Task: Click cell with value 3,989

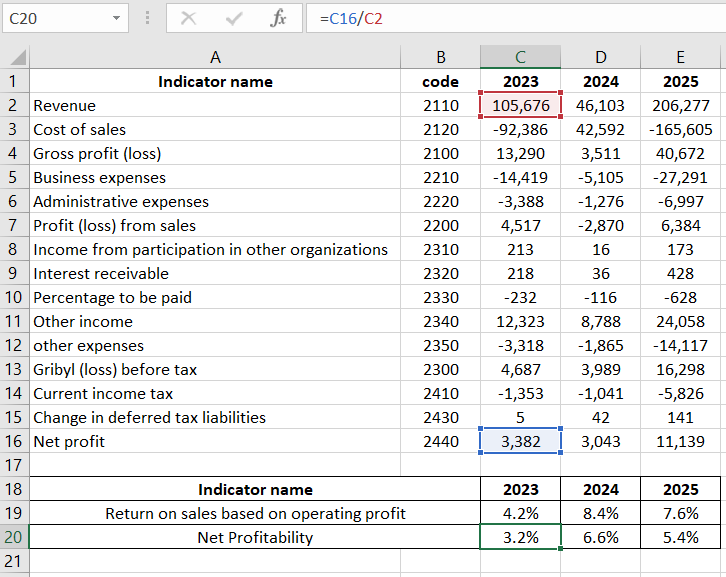Action: [601, 369]
